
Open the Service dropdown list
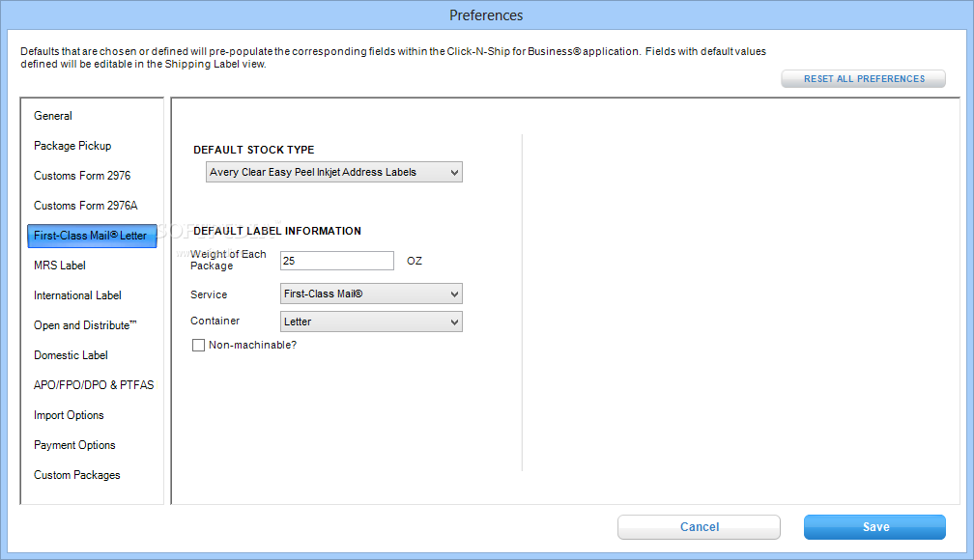pyautogui.click(x=371, y=294)
